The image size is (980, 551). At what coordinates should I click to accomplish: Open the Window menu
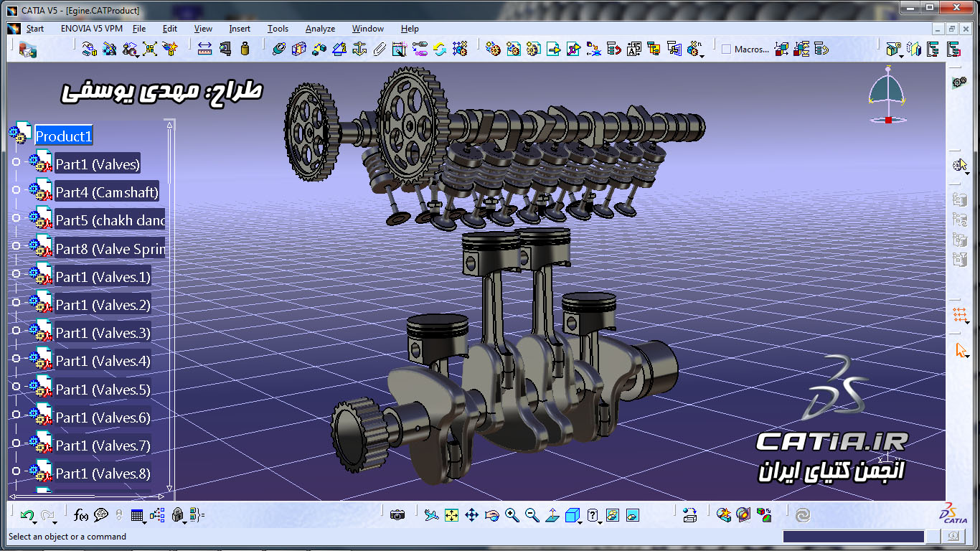pyautogui.click(x=367, y=29)
